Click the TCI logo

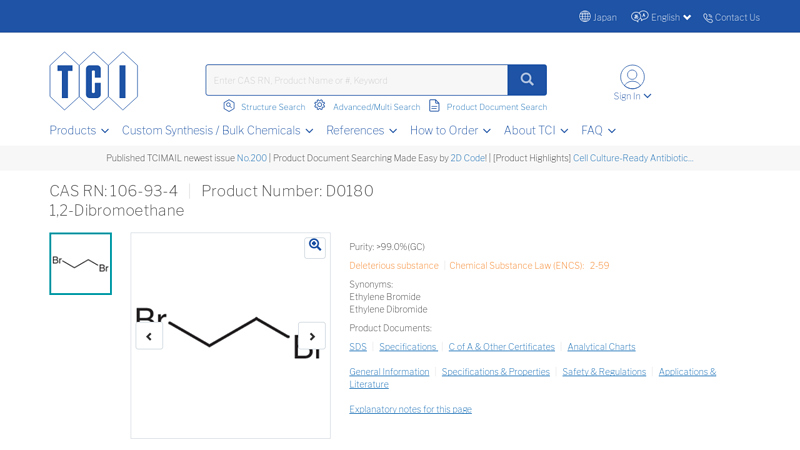pyautogui.click(x=93, y=81)
